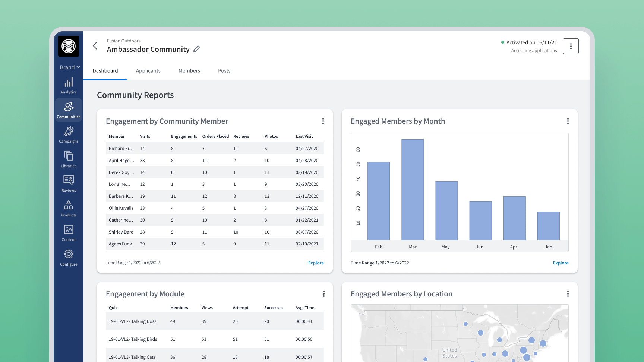
Task: Open Libraries in the sidebar
Action: coord(69,159)
